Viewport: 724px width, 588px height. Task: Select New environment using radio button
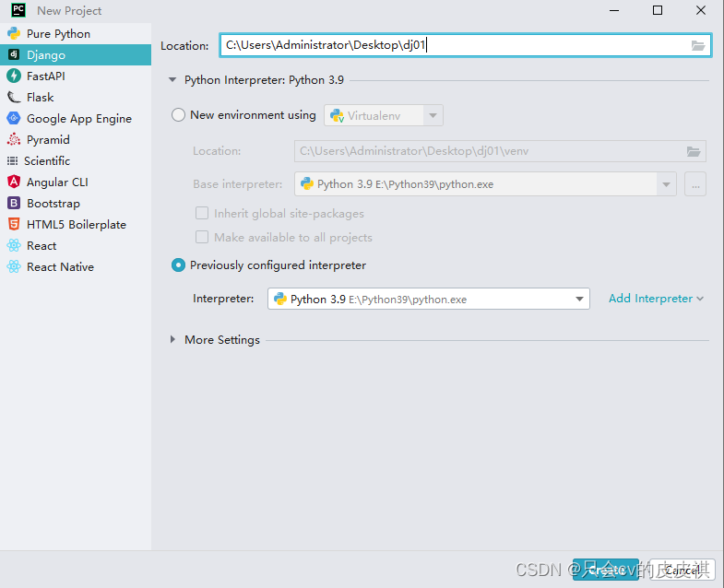178,115
